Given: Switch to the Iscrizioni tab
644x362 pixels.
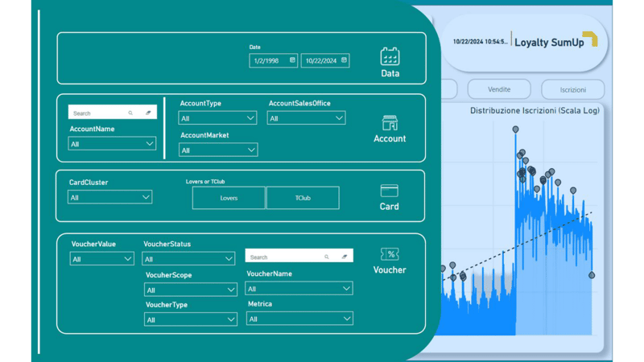Looking at the screenshot, I should click(x=572, y=90).
